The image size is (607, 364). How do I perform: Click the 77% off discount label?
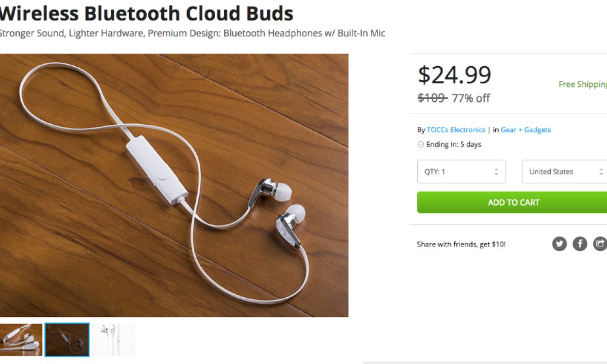pyautogui.click(x=470, y=98)
